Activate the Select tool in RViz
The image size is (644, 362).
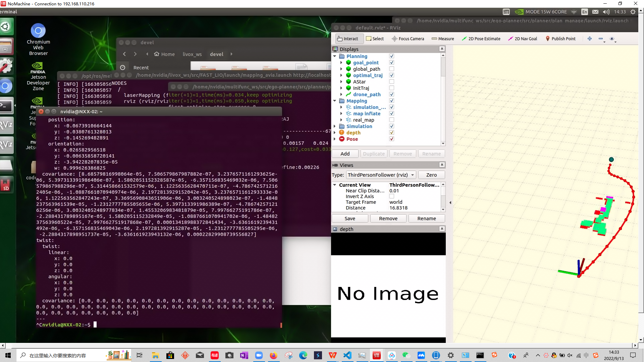point(375,39)
